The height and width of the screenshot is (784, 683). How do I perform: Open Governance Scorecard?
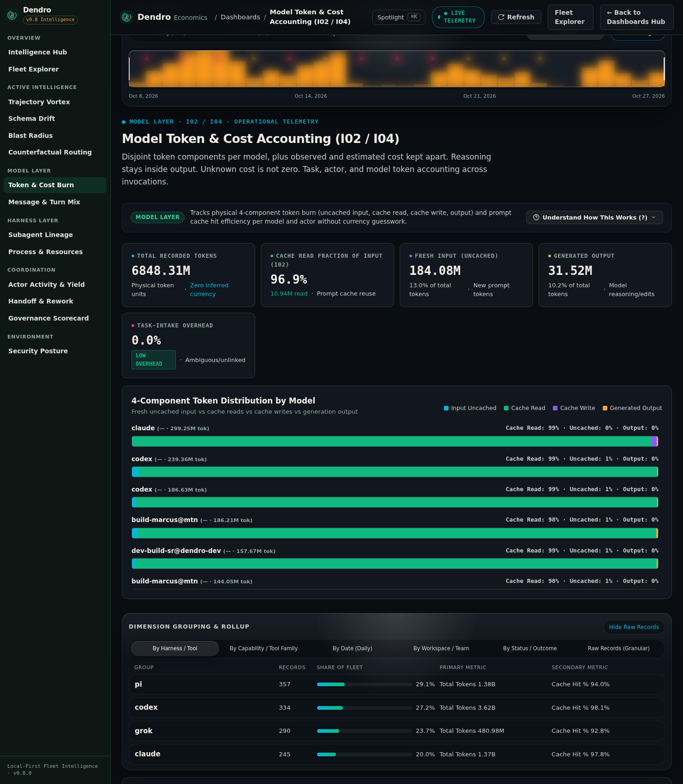click(55, 318)
